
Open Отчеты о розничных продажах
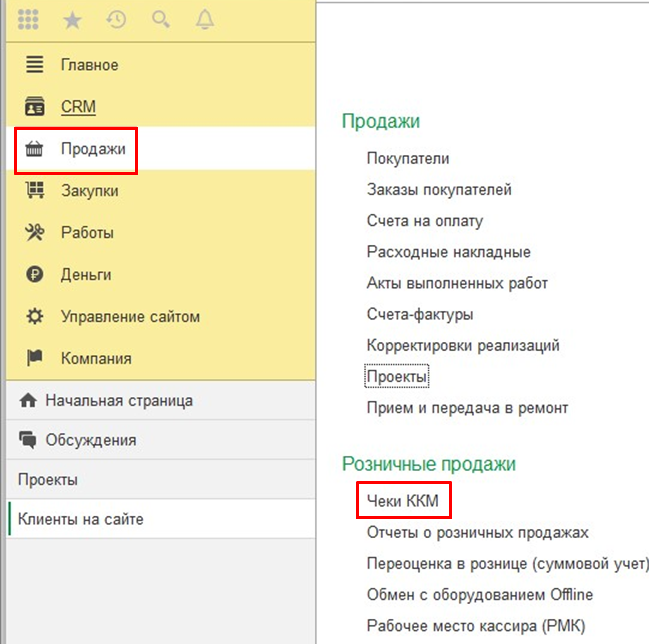[x=477, y=532]
